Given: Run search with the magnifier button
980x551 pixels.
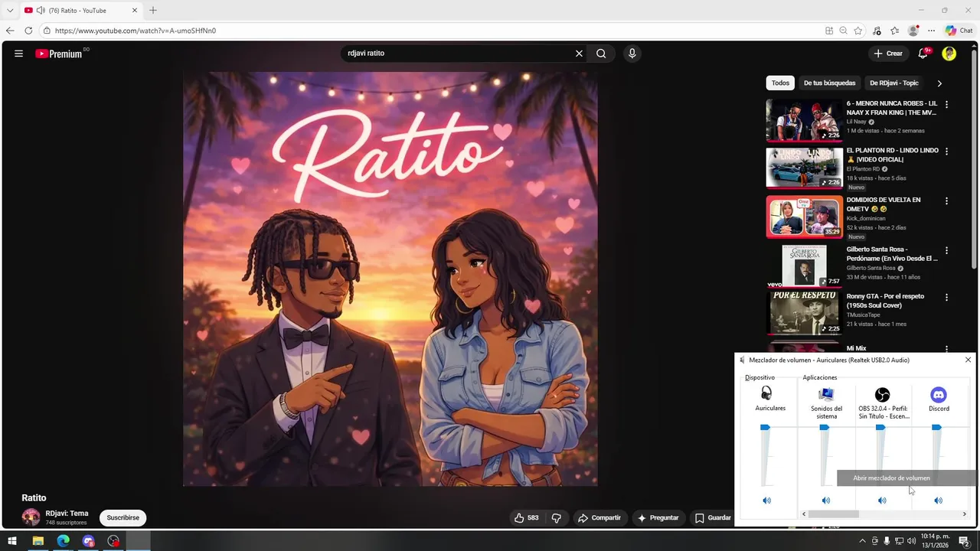Looking at the screenshot, I should pos(601,54).
